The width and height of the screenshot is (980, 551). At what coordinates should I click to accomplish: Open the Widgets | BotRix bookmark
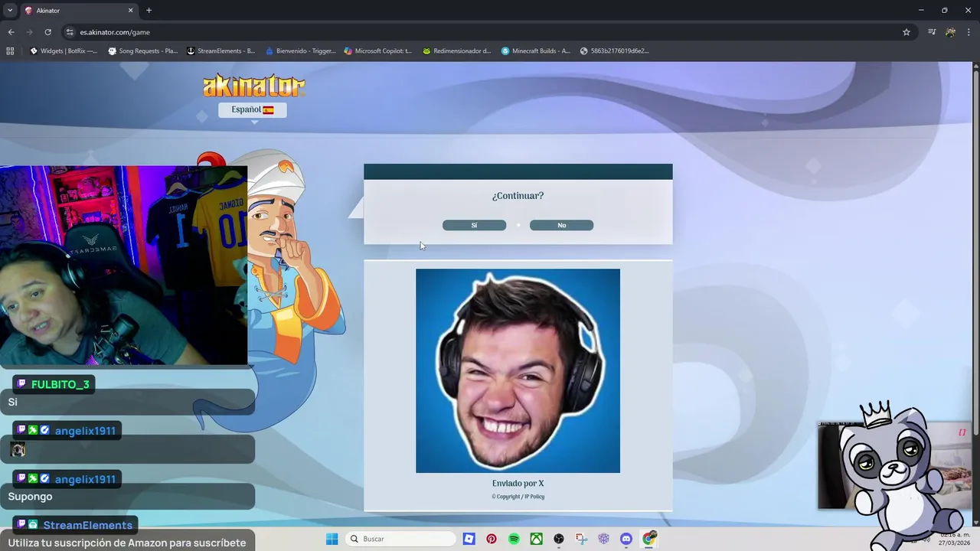coord(64,51)
